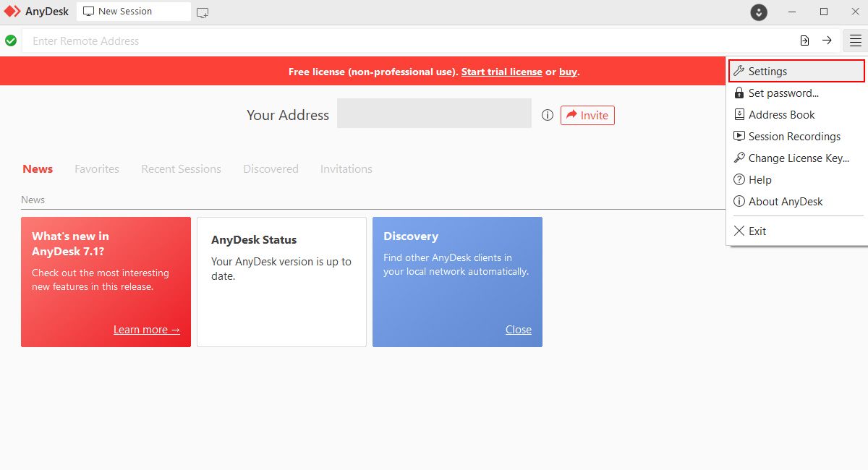Click the Set password lock icon
868x470 pixels.
coord(739,93)
